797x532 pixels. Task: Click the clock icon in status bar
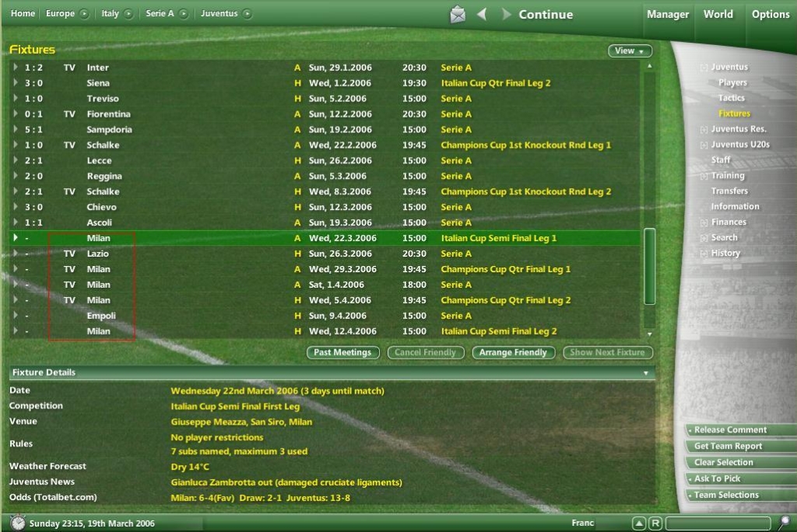(18, 523)
